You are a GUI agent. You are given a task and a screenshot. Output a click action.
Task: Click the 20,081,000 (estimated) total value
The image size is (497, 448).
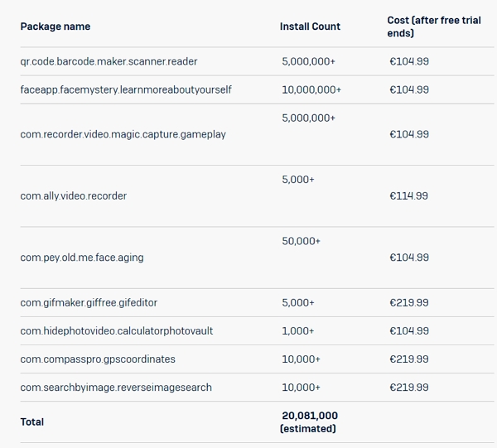309,422
